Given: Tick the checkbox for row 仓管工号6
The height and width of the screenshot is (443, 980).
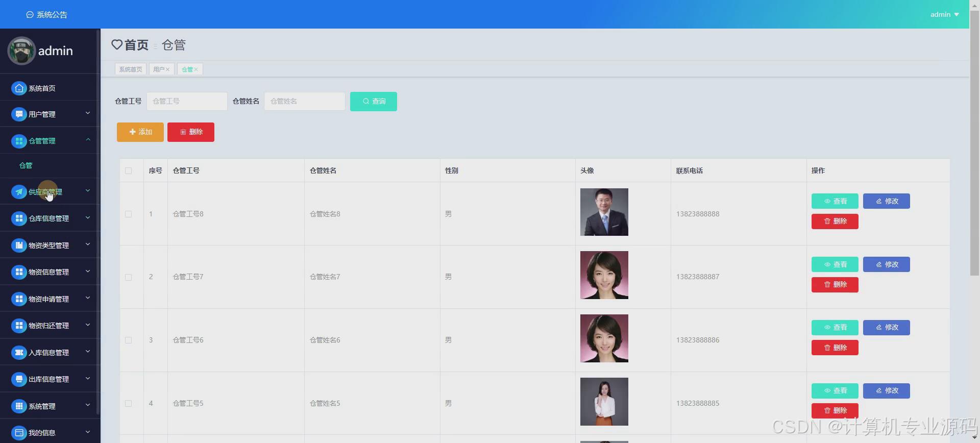Looking at the screenshot, I should click(x=128, y=340).
